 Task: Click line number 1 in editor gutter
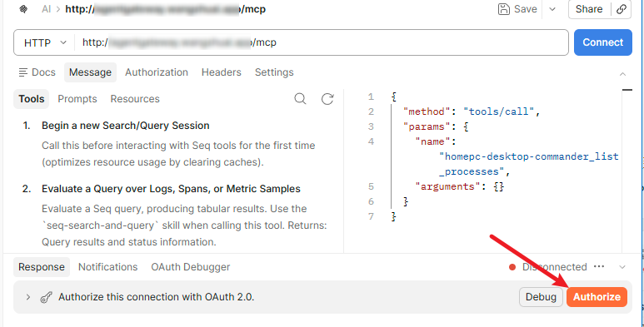point(371,97)
